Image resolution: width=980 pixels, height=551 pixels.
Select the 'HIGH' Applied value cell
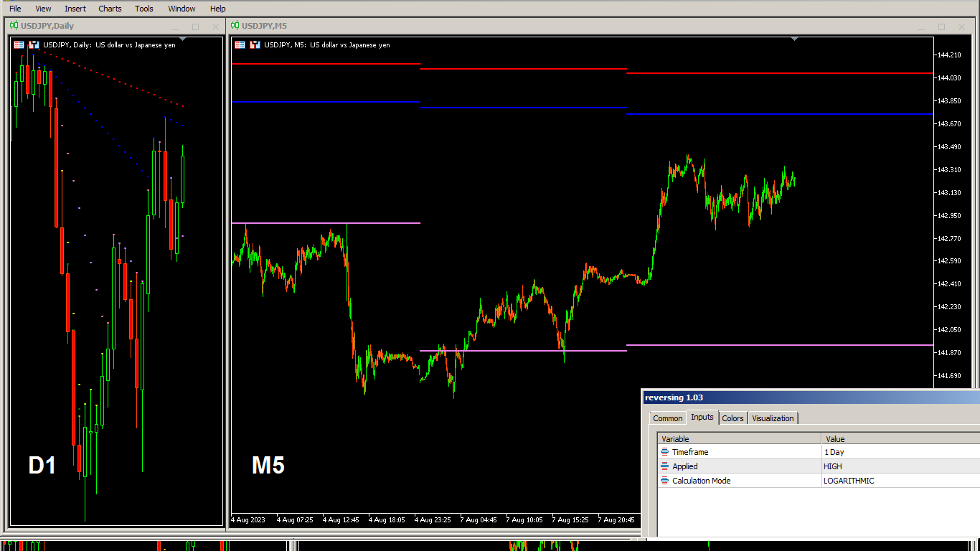[x=900, y=466]
